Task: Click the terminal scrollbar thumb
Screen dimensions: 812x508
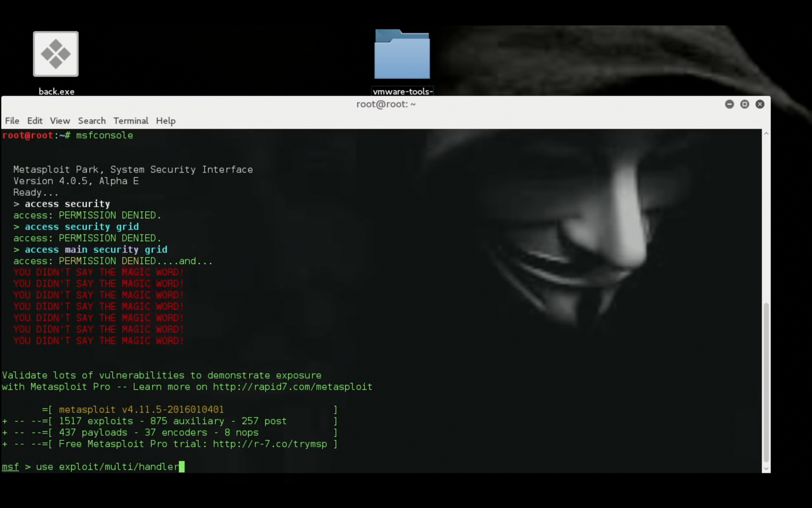Action: tap(766, 382)
